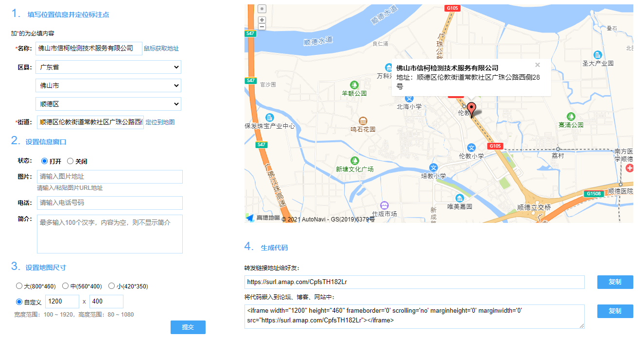This screenshot has width=644, height=337.
Task: Click the 熹涌公园 park icon
Action: pos(571,116)
